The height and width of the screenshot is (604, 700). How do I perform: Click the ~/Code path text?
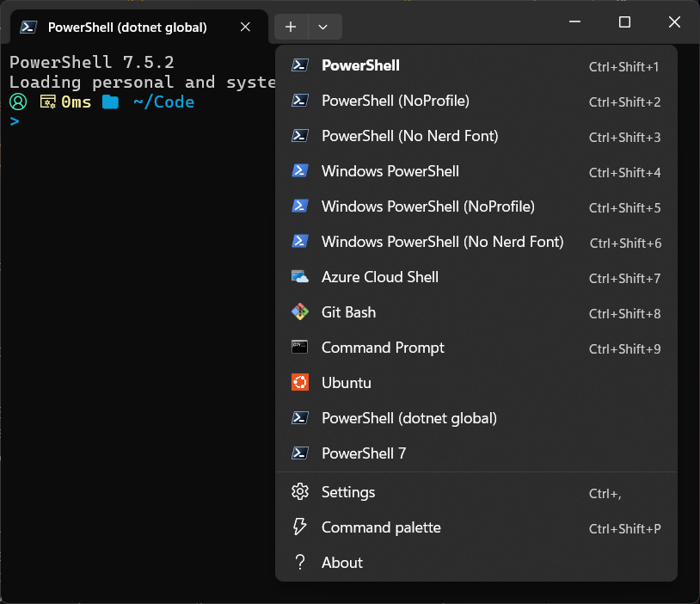(164, 102)
